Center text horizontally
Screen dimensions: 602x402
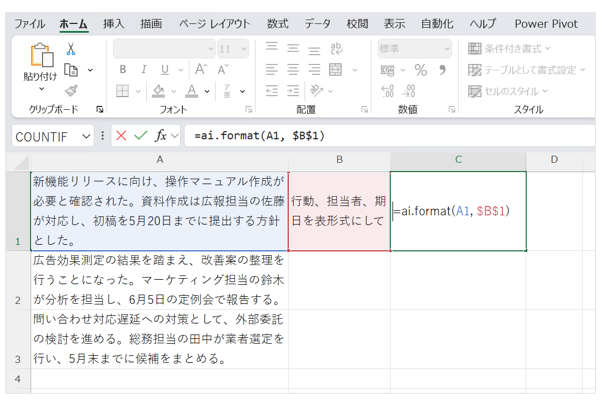(x=293, y=69)
